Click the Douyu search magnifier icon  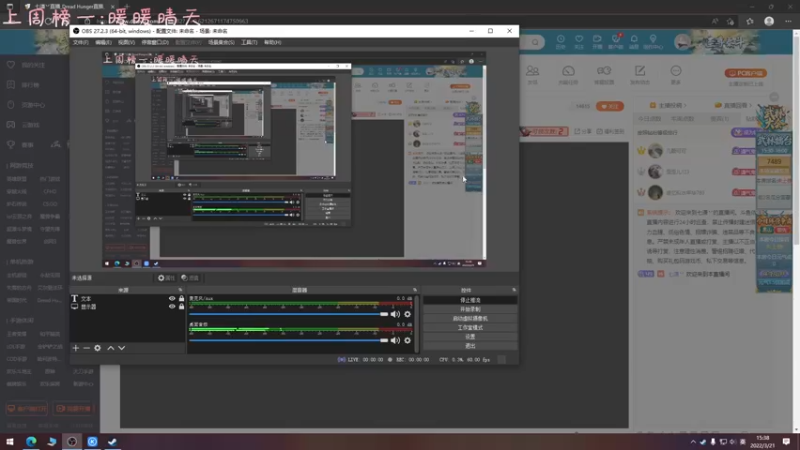click(535, 42)
